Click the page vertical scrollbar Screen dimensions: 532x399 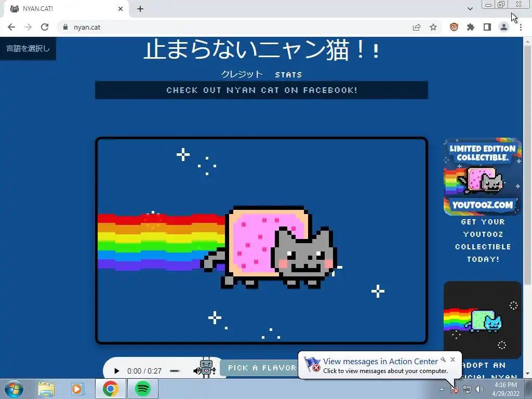pos(527,165)
